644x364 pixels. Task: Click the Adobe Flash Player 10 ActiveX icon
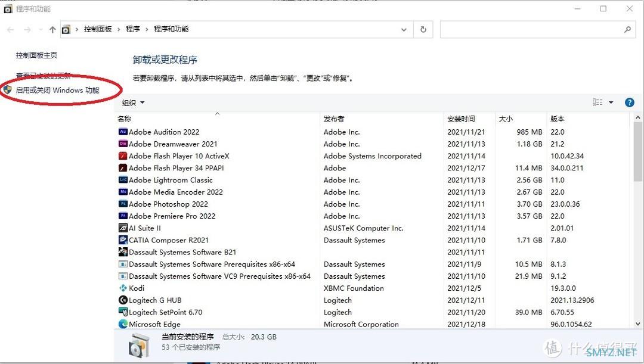pyautogui.click(x=123, y=156)
